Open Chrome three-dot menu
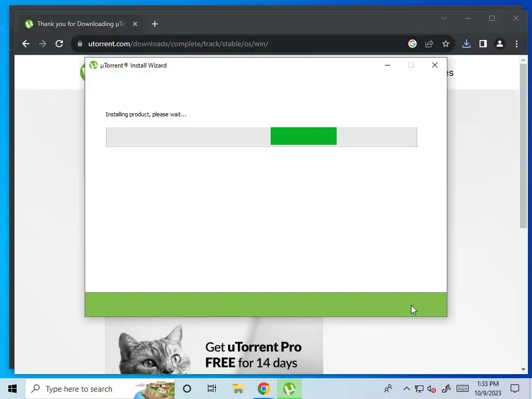 [x=516, y=44]
